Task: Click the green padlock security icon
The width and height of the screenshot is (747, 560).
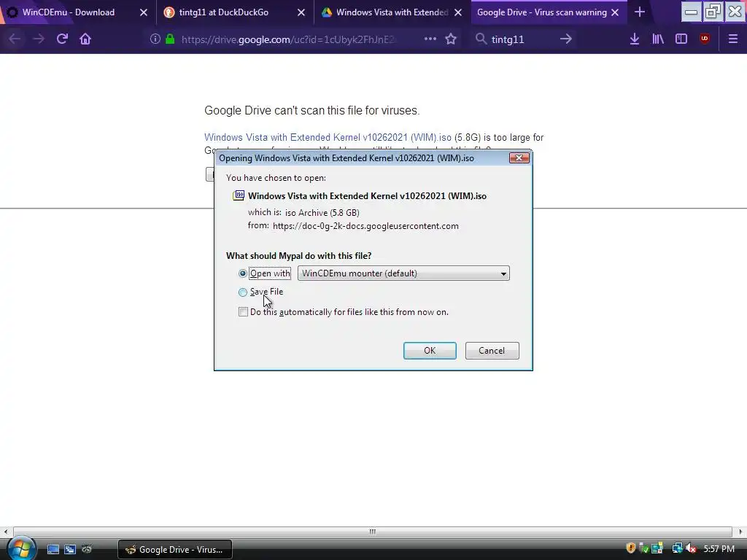Action: point(170,39)
